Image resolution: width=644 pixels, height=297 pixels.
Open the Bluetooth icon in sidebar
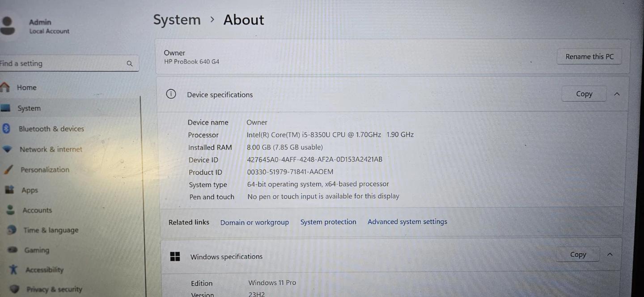coord(6,129)
